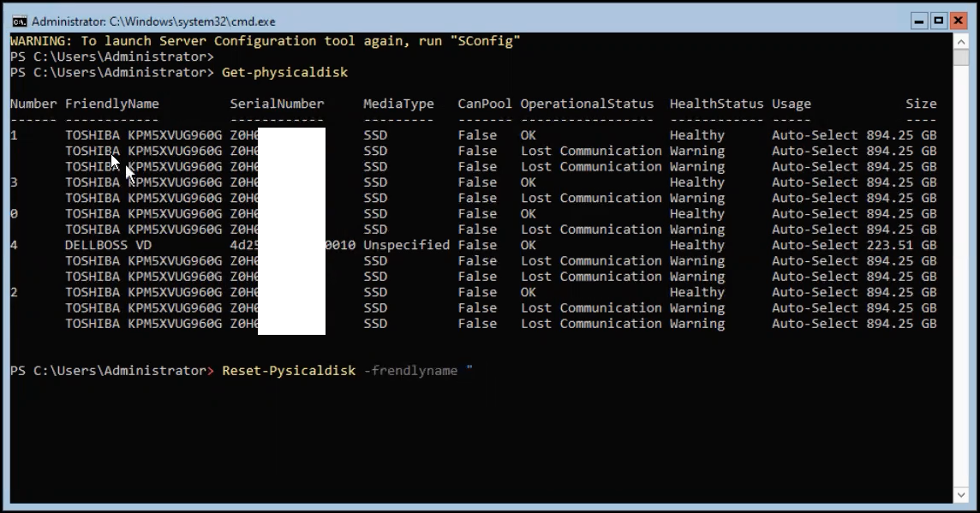Image resolution: width=980 pixels, height=513 pixels.
Task: Close the Administrator cmd.exe window
Action: [x=958, y=21]
